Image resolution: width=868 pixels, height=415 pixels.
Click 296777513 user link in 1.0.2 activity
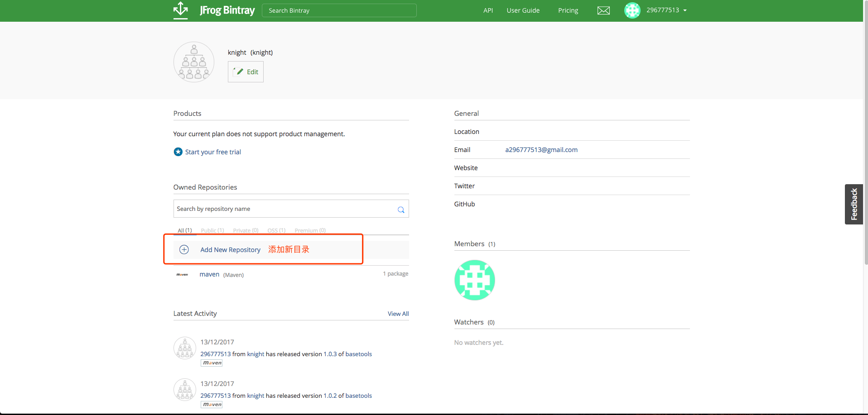point(216,396)
